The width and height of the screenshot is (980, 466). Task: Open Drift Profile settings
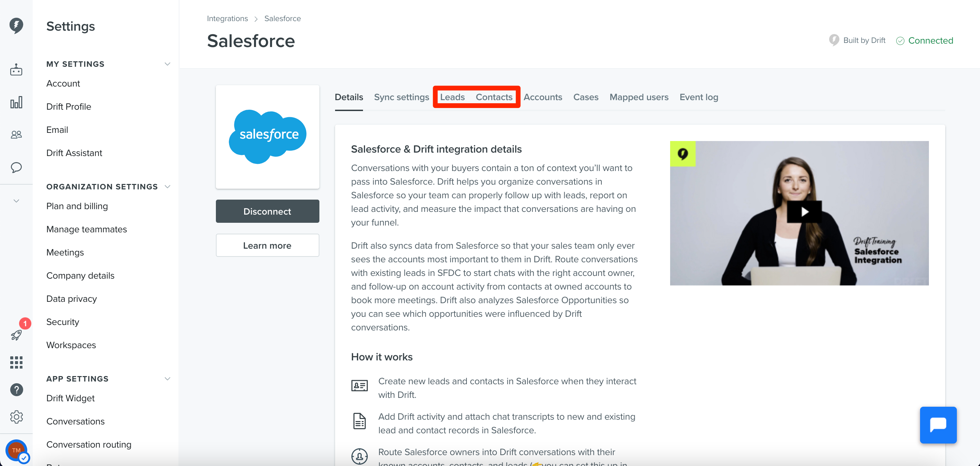pyautogui.click(x=68, y=107)
